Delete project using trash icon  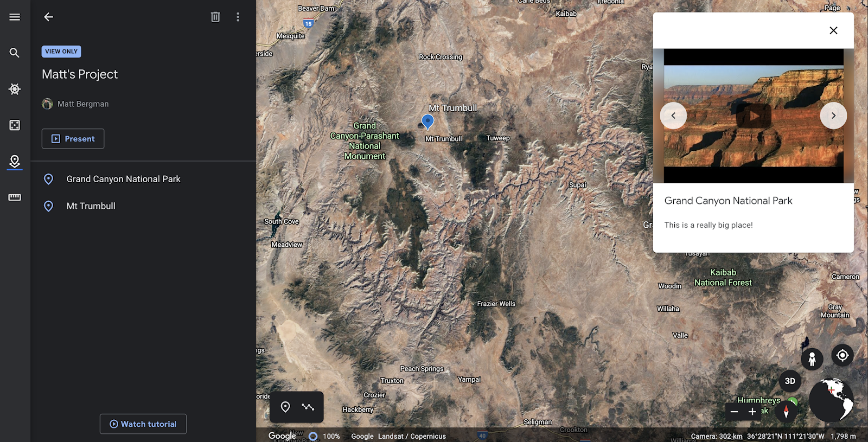coord(215,17)
